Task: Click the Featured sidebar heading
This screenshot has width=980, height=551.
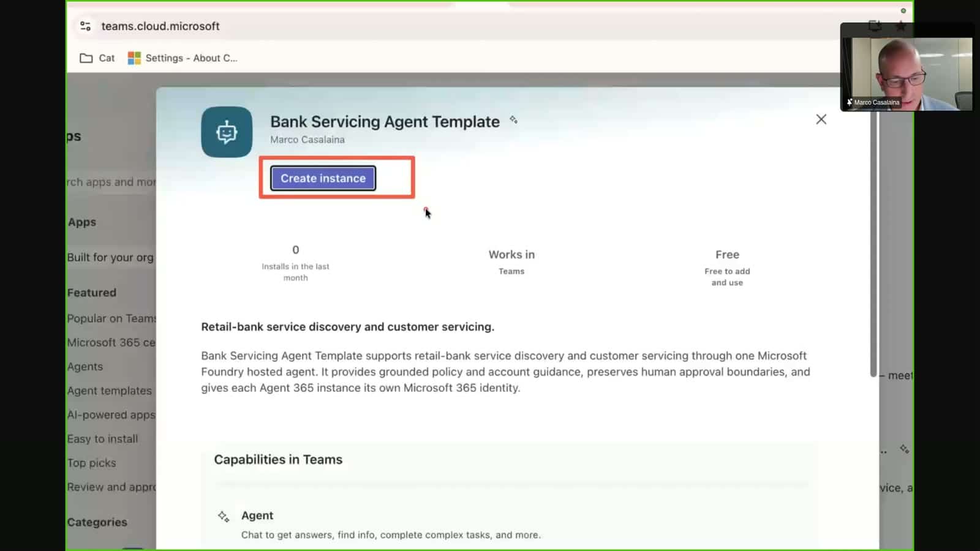Action: click(92, 293)
